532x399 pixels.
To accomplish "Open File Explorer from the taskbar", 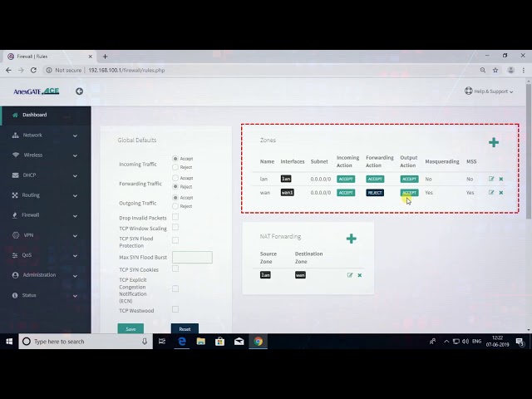I will pos(201,342).
